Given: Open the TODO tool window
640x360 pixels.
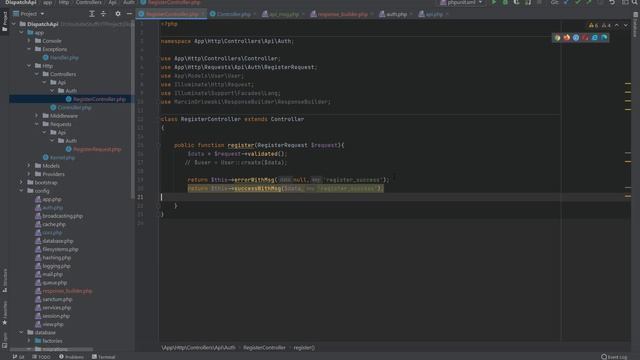Looking at the screenshot, I should click(41, 357).
